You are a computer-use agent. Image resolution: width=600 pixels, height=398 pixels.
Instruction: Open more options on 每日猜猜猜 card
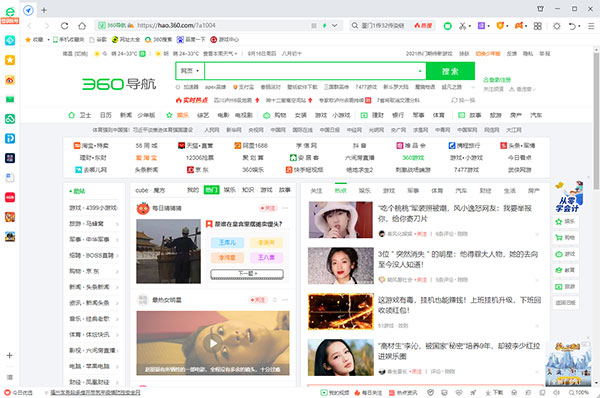click(x=285, y=208)
